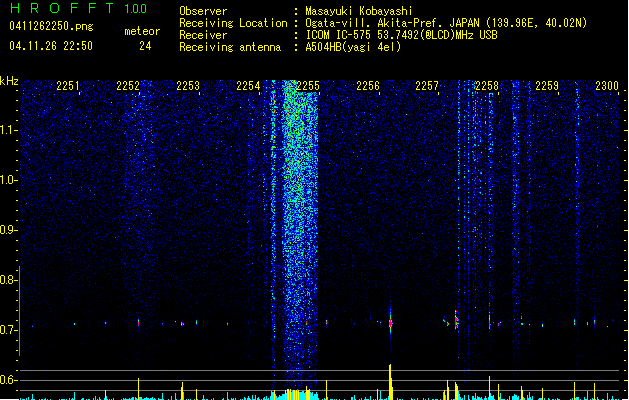Image resolution: width=629 pixels, height=400 pixels.
Task: Click the HROFFT 1.00 title text
Action: 78,8
